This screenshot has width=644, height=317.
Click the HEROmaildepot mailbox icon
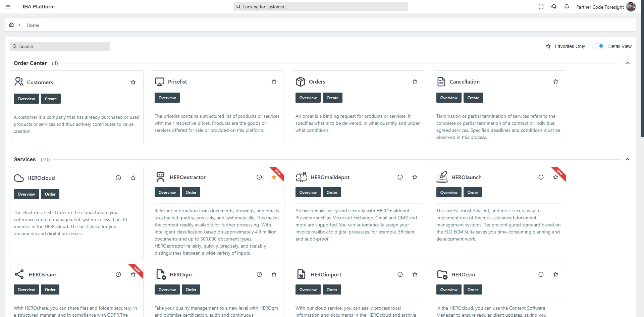(301, 177)
